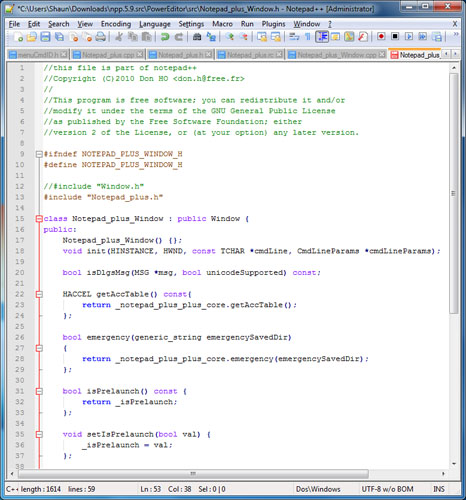Collapse the #ifndef fold on line 9

(39, 154)
